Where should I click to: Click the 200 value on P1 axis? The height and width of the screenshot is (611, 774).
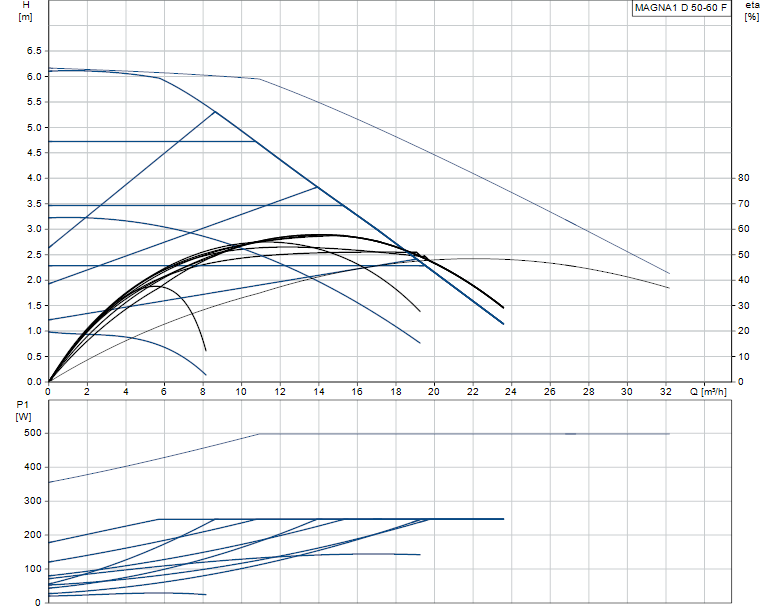[33, 535]
